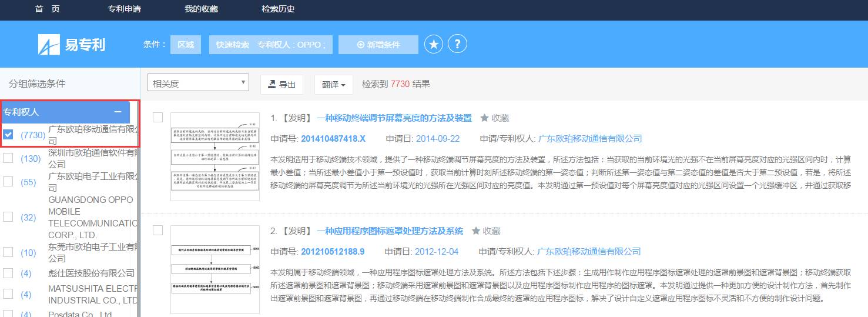The width and height of the screenshot is (868, 317).
Task: Click the 区域 condition button
Action: coord(186,45)
